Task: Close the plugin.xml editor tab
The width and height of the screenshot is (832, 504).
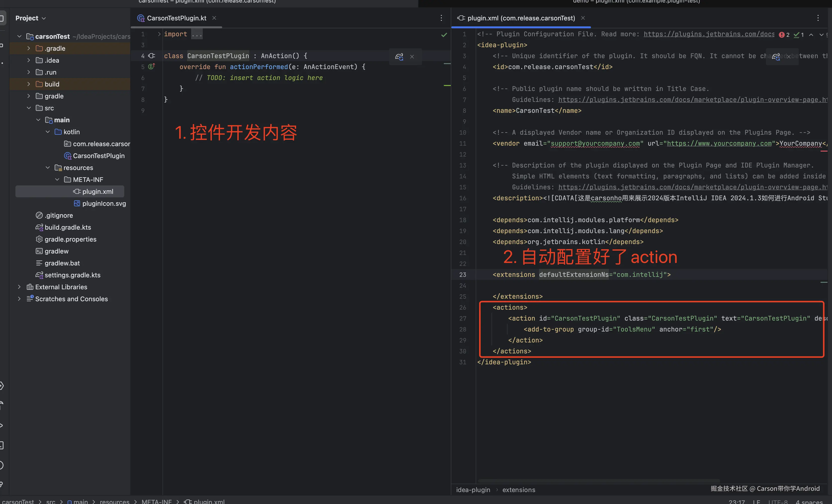Action: tap(583, 18)
